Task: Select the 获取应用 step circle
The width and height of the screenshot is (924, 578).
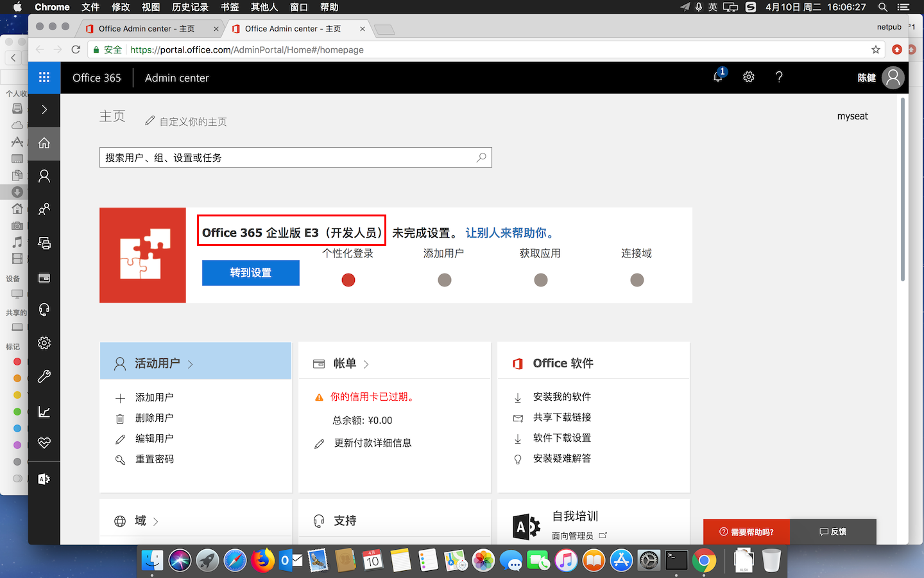Action: pos(541,280)
